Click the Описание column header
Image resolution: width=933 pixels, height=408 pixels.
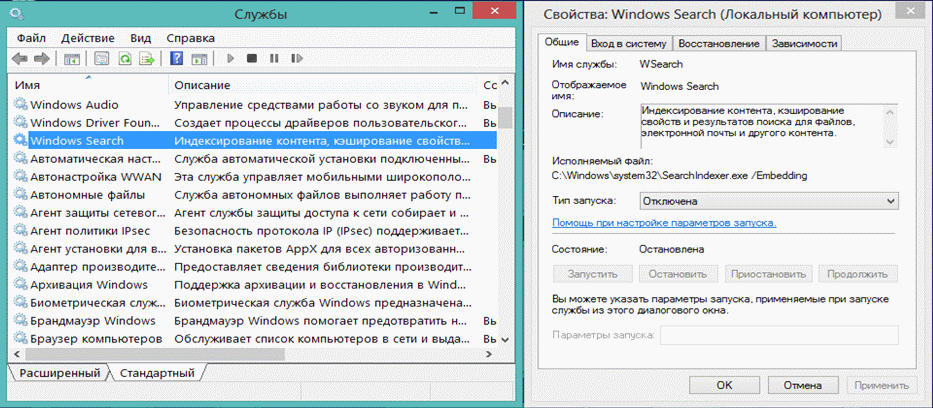(324, 86)
